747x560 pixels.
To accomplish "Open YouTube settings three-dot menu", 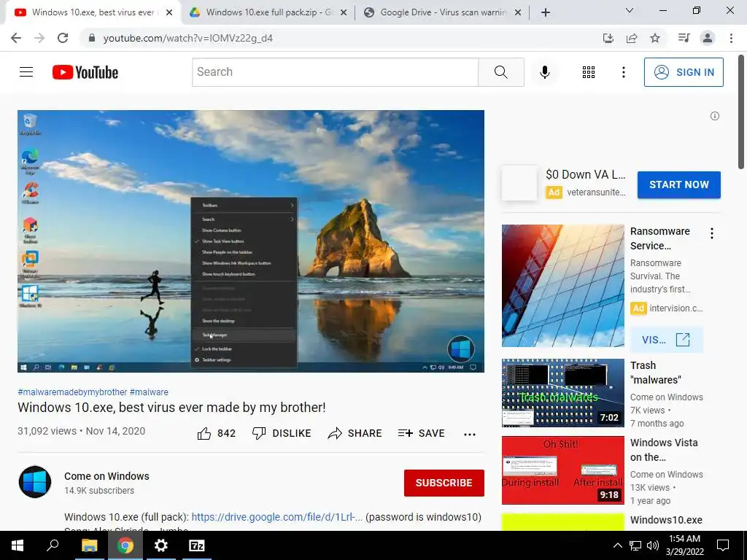I will click(623, 72).
